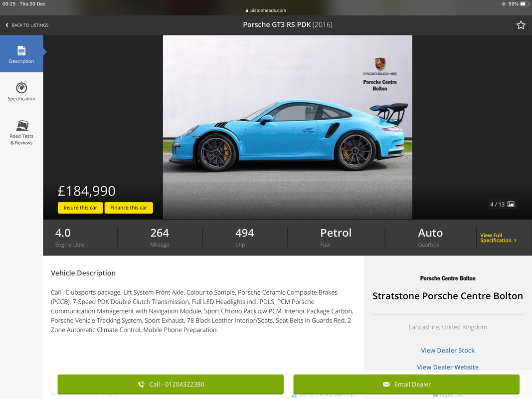The height and width of the screenshot is (399, 532).
Task: Click back arrow chevron next to listings
Action: point(7,25)
